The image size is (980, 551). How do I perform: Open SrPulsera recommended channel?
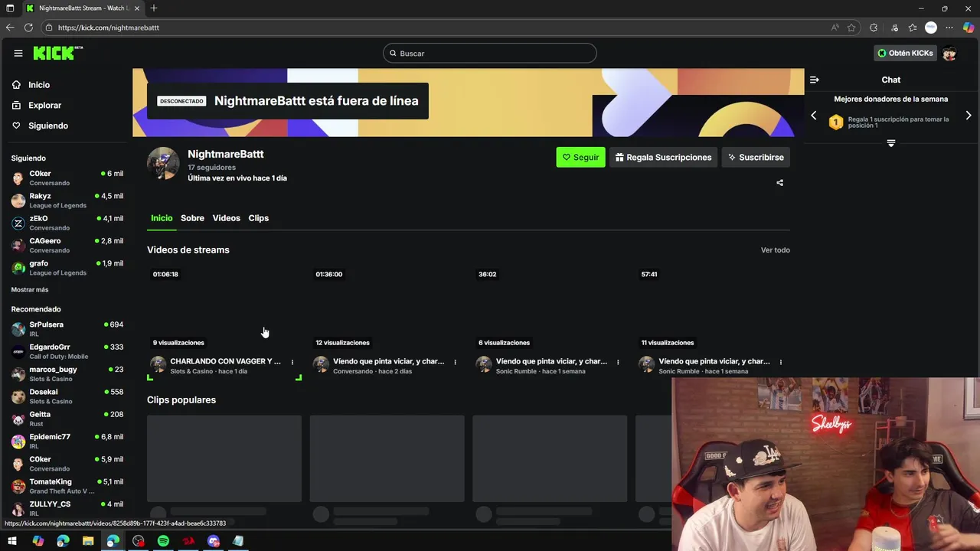tap(67, 329)
